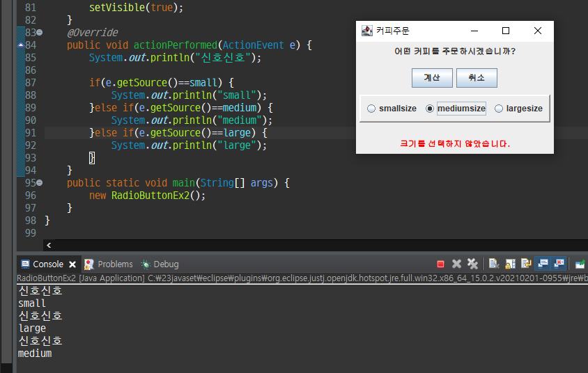
Task: Click the actionPerformed method name
Action: pos(175,45)
